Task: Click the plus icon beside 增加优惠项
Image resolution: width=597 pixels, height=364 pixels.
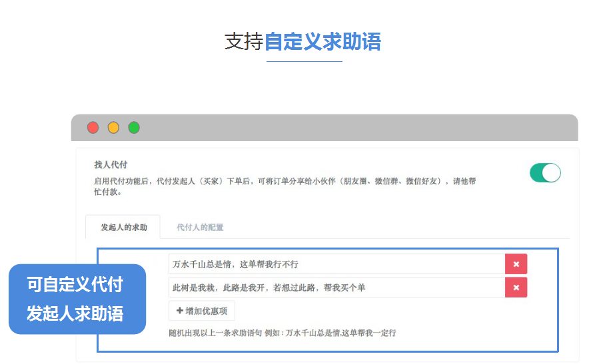Action: point(180,311)
